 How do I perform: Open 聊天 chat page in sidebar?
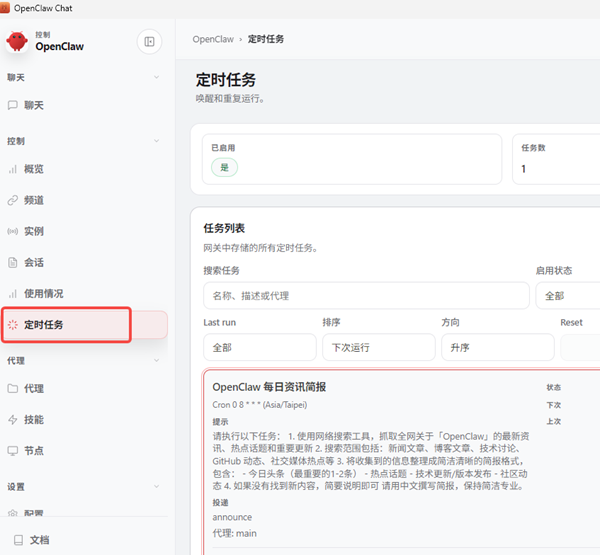34,105
